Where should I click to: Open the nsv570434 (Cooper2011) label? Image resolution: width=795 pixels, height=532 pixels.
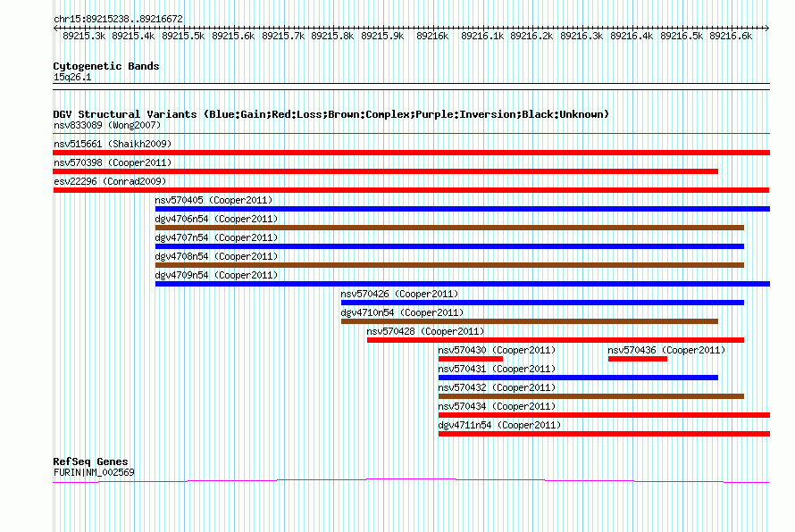click(497, 406)
